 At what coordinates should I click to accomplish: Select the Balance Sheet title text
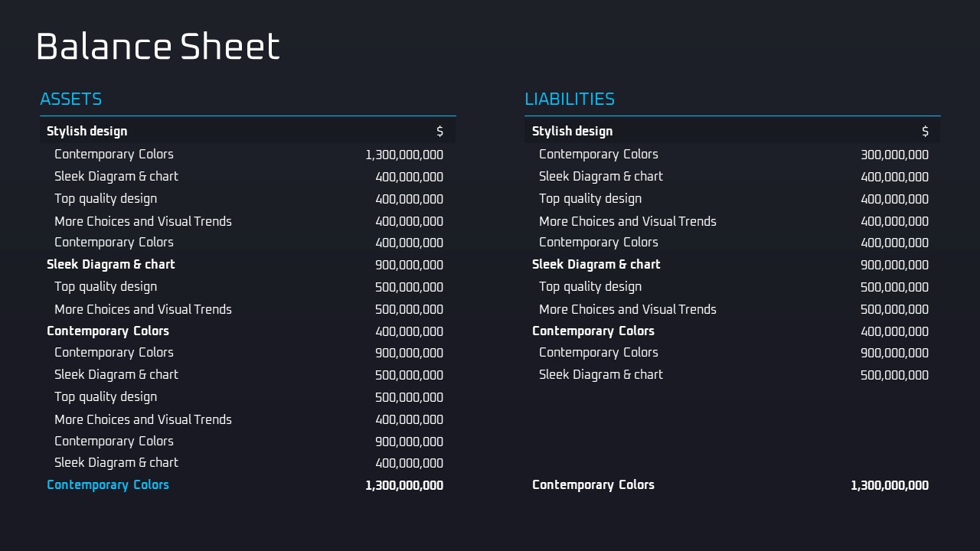click(x=158, y=47)
